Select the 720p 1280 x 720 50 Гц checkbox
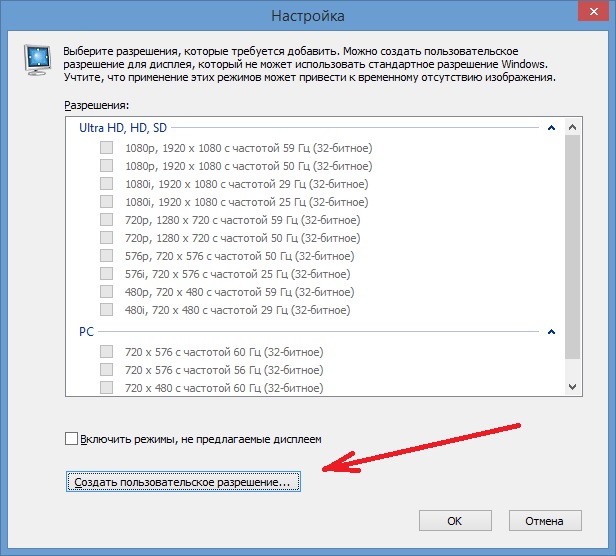The height and width of the screenshot is (556, 616). coord(106,238)
